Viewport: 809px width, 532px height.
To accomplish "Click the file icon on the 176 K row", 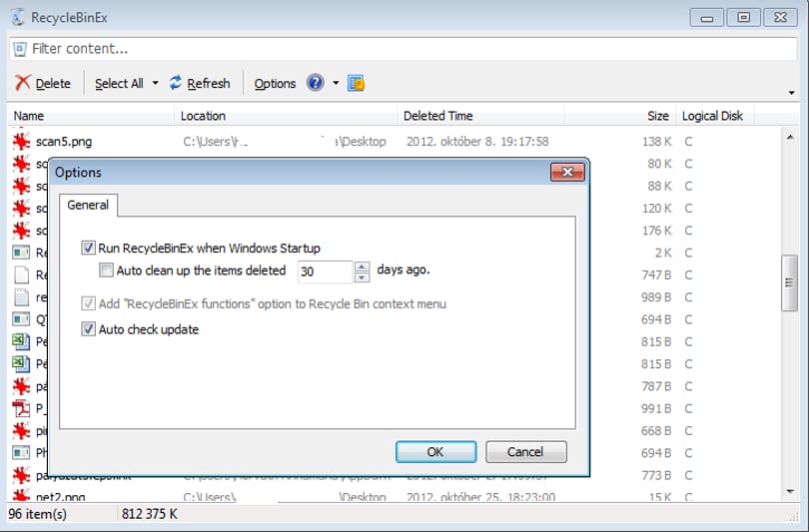I will [21, 231].
